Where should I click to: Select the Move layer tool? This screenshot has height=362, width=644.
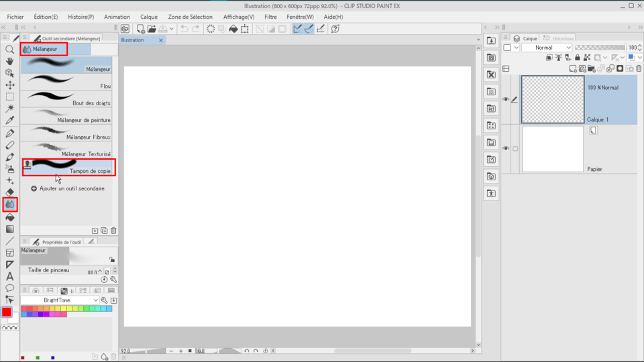[9, 85]
